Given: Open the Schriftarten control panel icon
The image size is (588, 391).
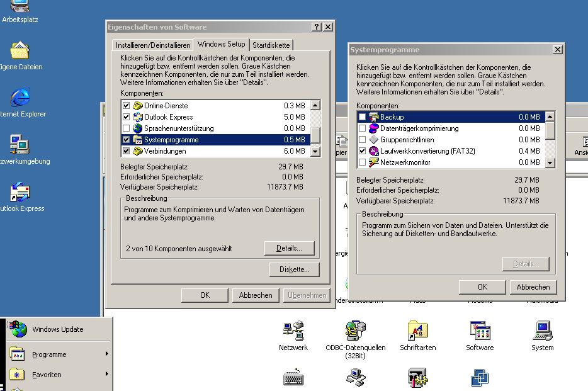Looking at the screenshot, I should coord(417,329).
